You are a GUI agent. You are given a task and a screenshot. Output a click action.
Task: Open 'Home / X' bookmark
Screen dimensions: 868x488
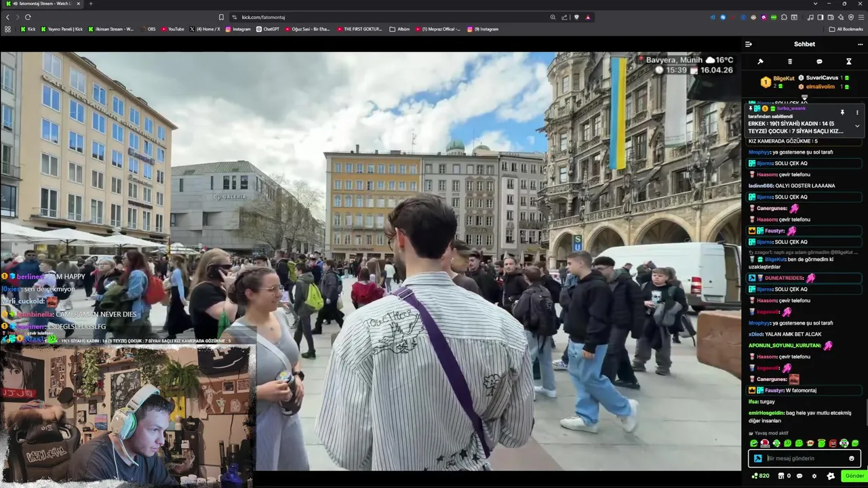[205, 29]
